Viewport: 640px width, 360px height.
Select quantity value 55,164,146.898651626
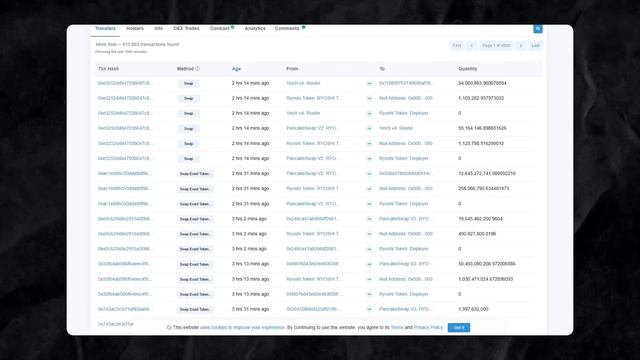pos(482,128)
